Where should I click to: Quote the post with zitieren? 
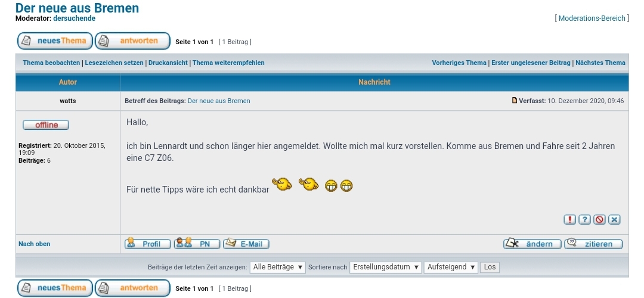tap(593, 244)
